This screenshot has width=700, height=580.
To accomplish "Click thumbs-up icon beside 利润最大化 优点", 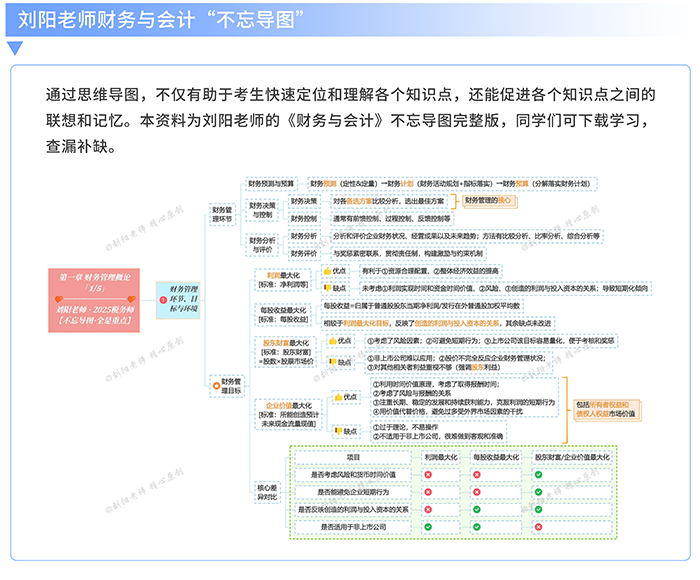I will 327,271.
